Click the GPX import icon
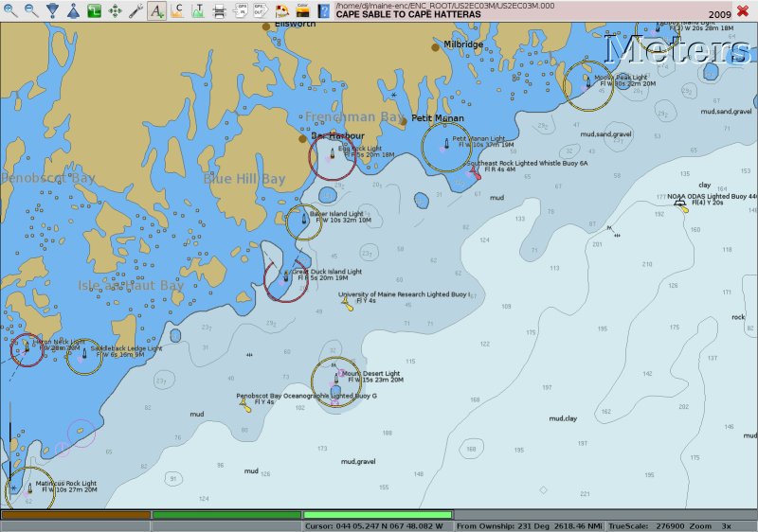This screenshot has width=758, height=532. [x=241, y=11]
